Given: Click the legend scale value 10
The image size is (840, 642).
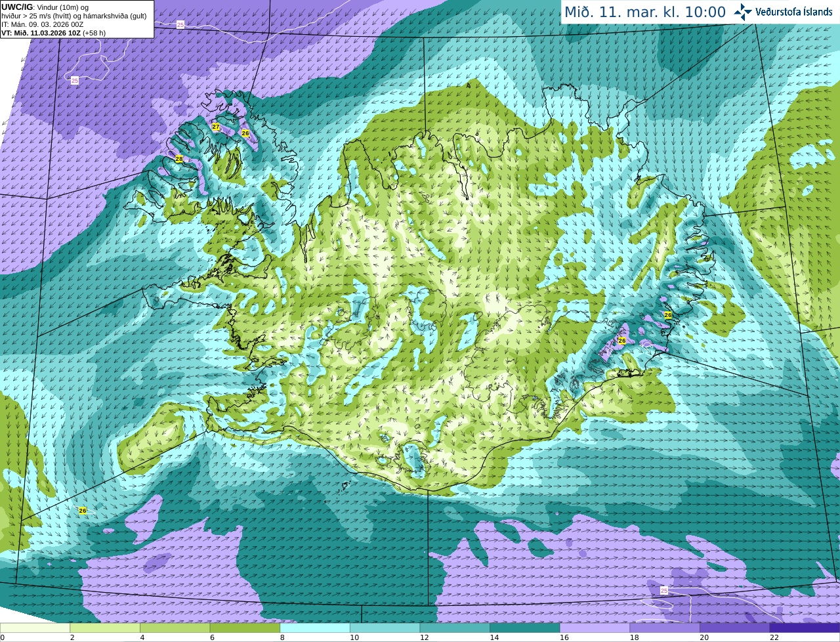Looking at the screenshot, I should 354,637.
